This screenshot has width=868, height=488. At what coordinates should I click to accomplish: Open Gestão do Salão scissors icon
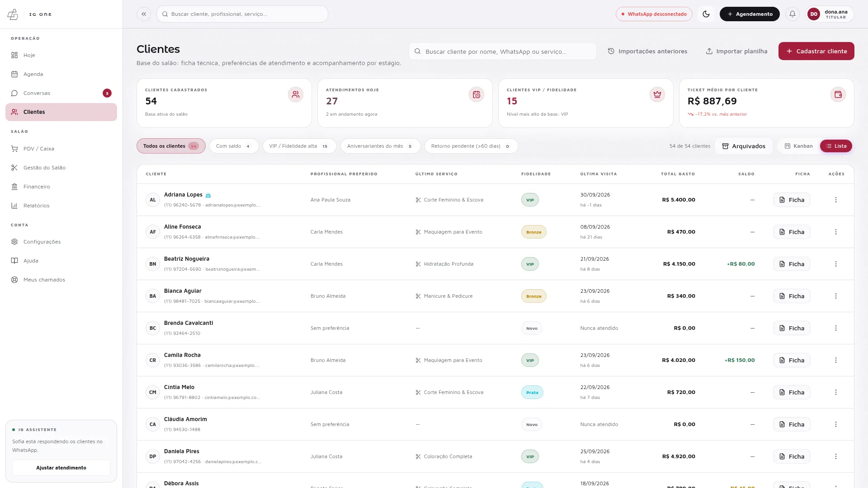[14, 168]
